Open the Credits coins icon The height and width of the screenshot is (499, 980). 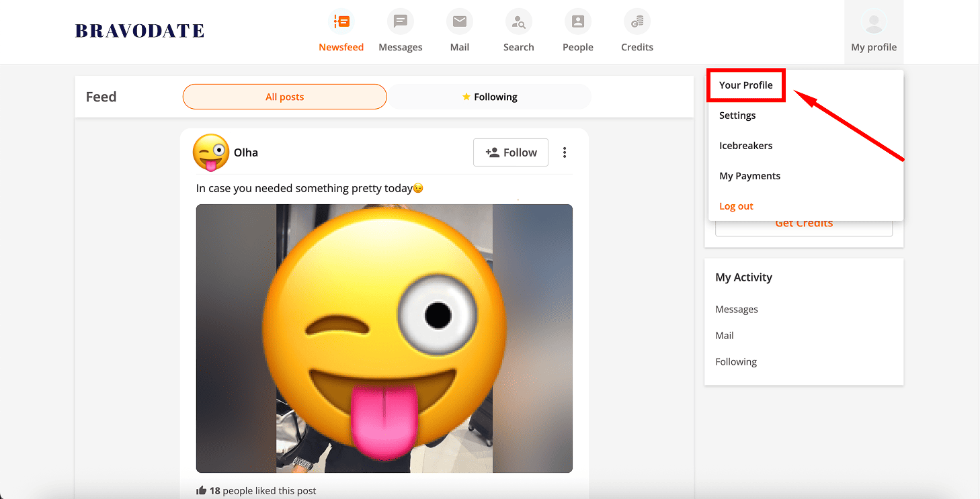(x=637, y=22)
